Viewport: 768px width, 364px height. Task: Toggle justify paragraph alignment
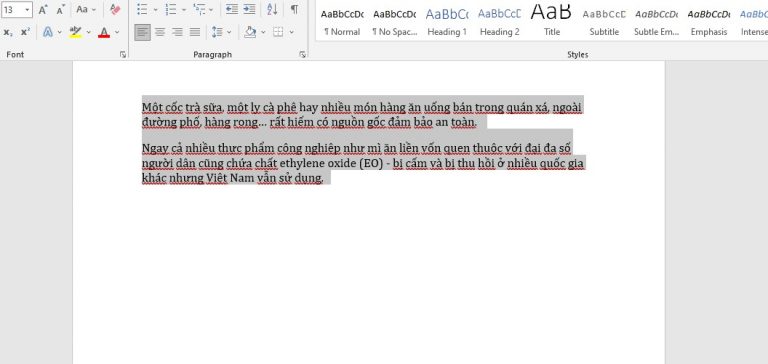195,32
